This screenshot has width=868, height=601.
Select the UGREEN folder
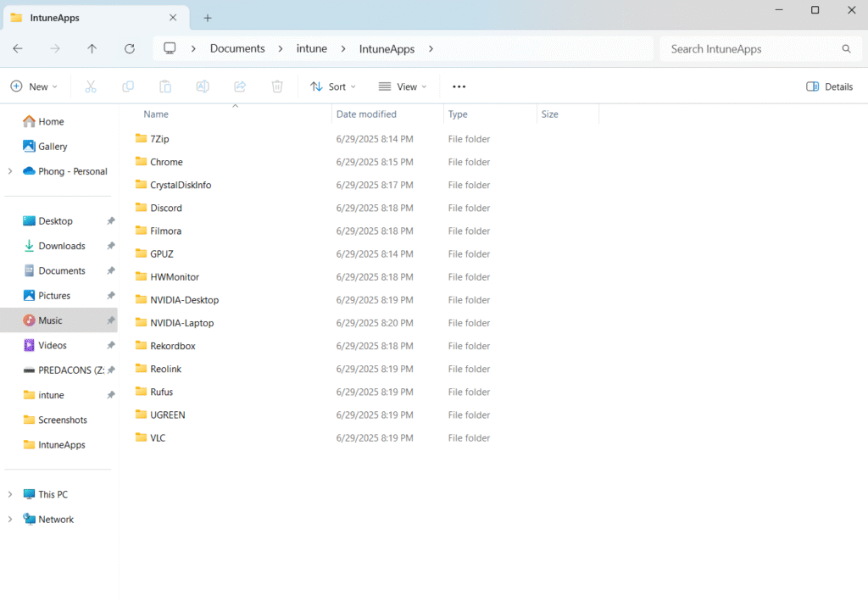(160, 415)
